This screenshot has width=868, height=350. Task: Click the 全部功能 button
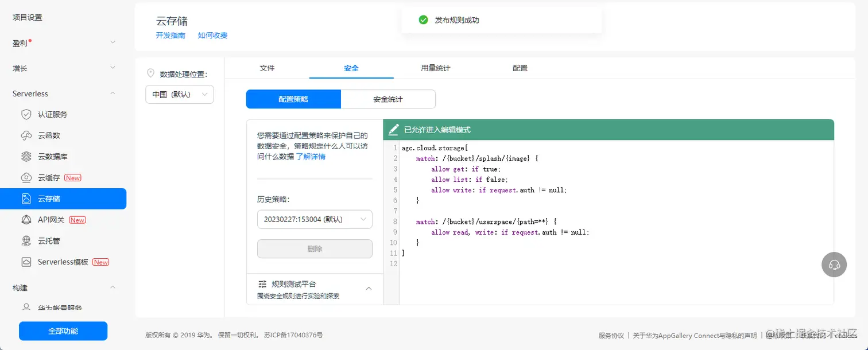[63, 331]
